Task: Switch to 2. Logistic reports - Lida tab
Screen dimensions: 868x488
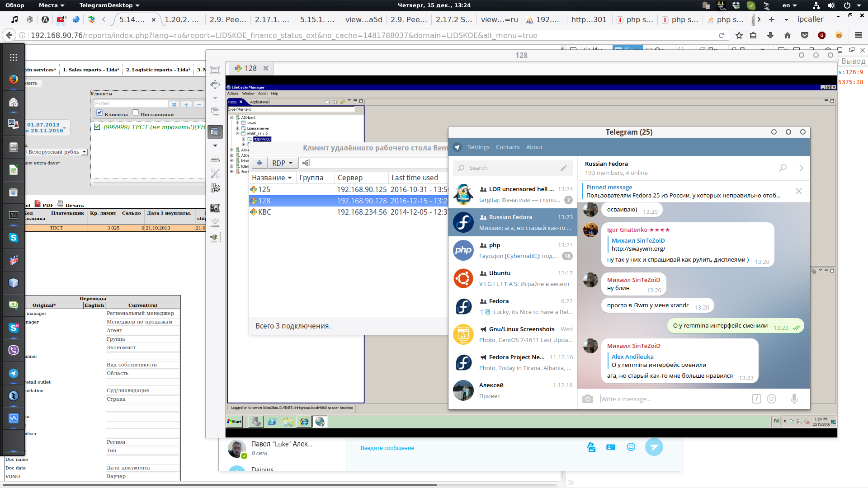Action: point(158,70)
